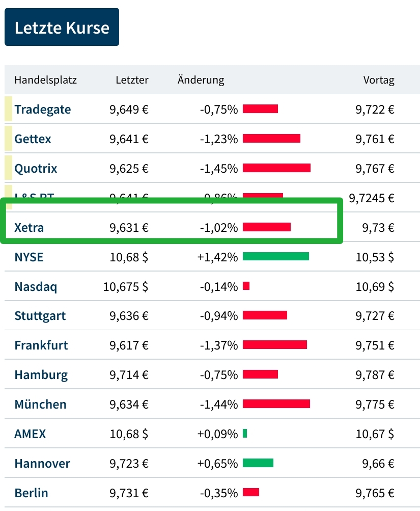Viewport: 420px width, 511px height.
Task: Sort by the Letzter price column
Action: (131, 80)
